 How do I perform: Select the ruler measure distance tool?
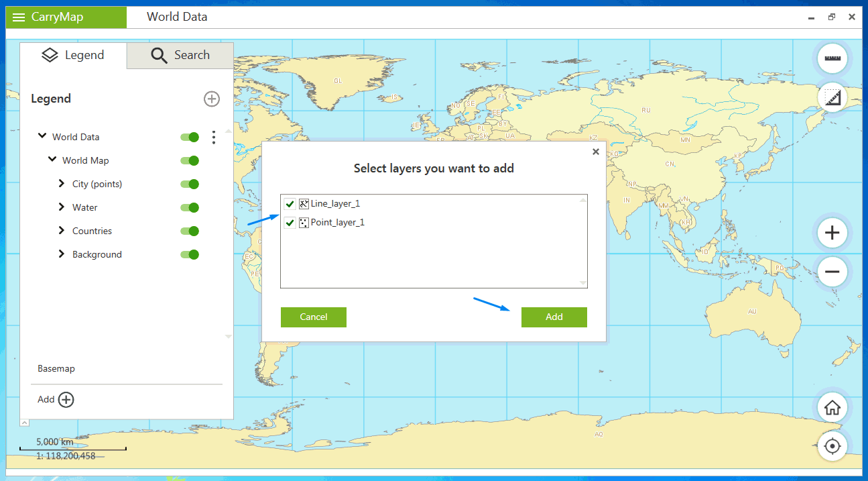tap(832, 58)
